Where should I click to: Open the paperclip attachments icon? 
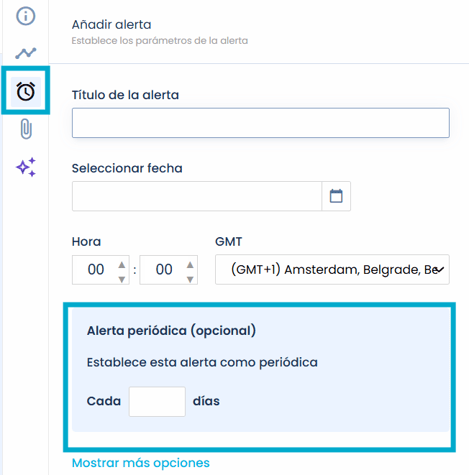[26, 129]
